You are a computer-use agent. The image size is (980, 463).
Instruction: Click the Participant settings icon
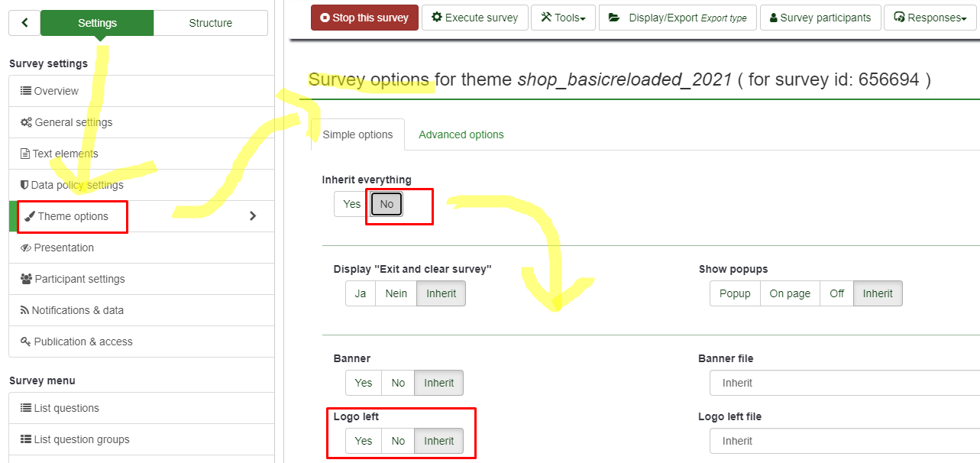click(27, 279)
